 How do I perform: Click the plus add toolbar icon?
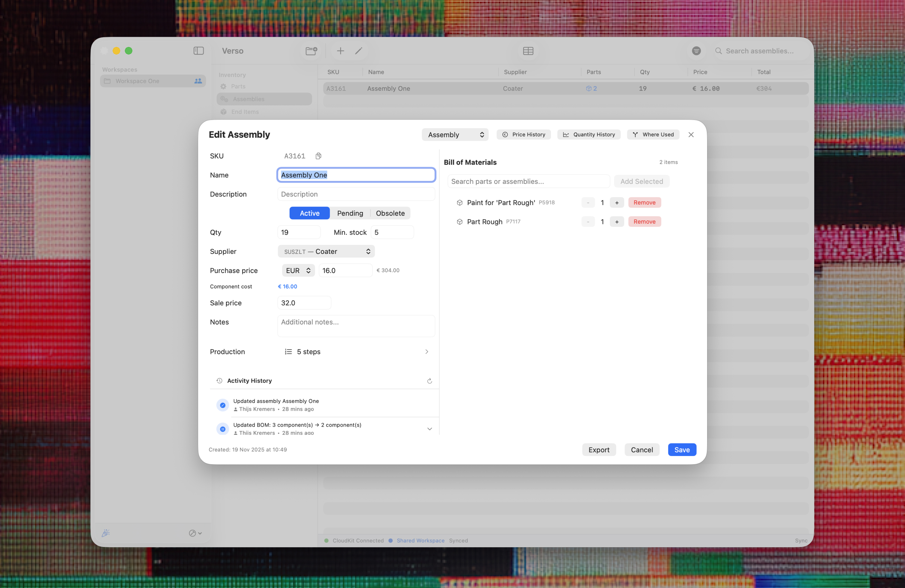click(340, 51)
